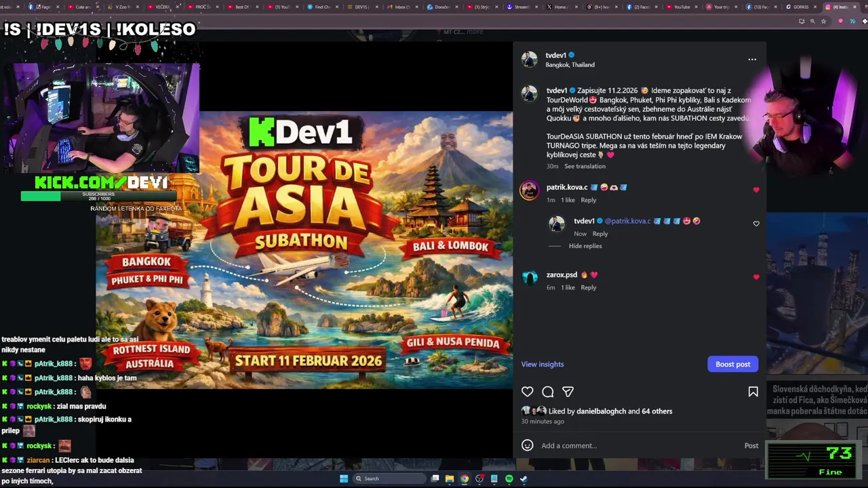Click the Tour de Asia Subathon post image

point(304,250)
